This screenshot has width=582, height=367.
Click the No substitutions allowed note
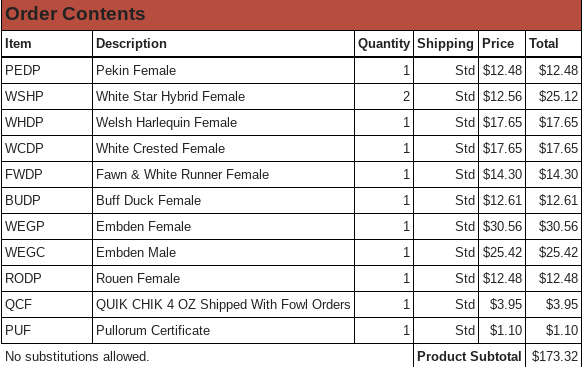(77, 357)
